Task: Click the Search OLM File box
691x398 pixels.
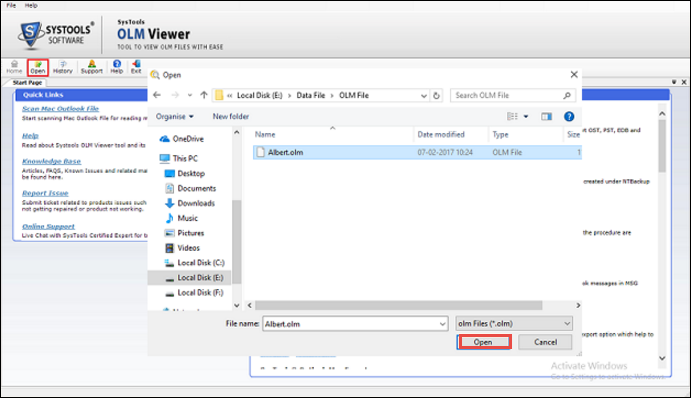Action: (507, 96)
